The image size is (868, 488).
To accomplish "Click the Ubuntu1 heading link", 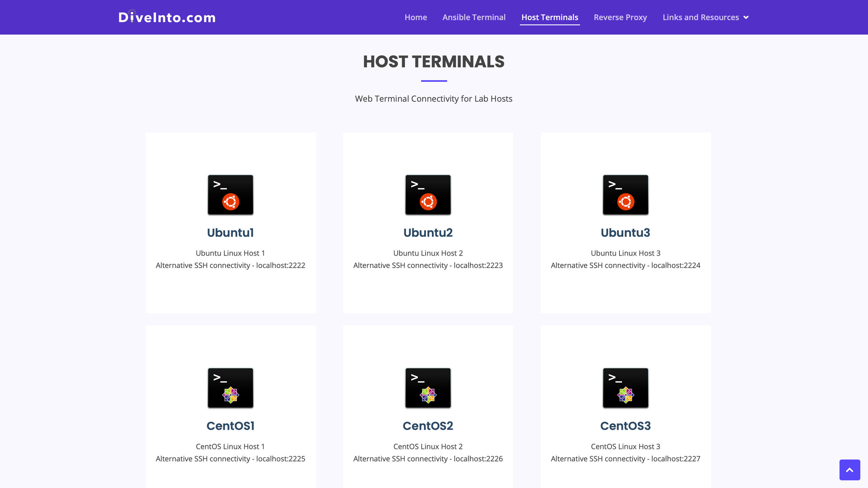I will [230, 232].
